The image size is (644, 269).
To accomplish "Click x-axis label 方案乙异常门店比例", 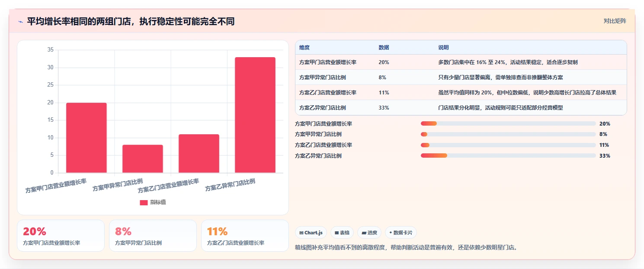I will (230, 185).
